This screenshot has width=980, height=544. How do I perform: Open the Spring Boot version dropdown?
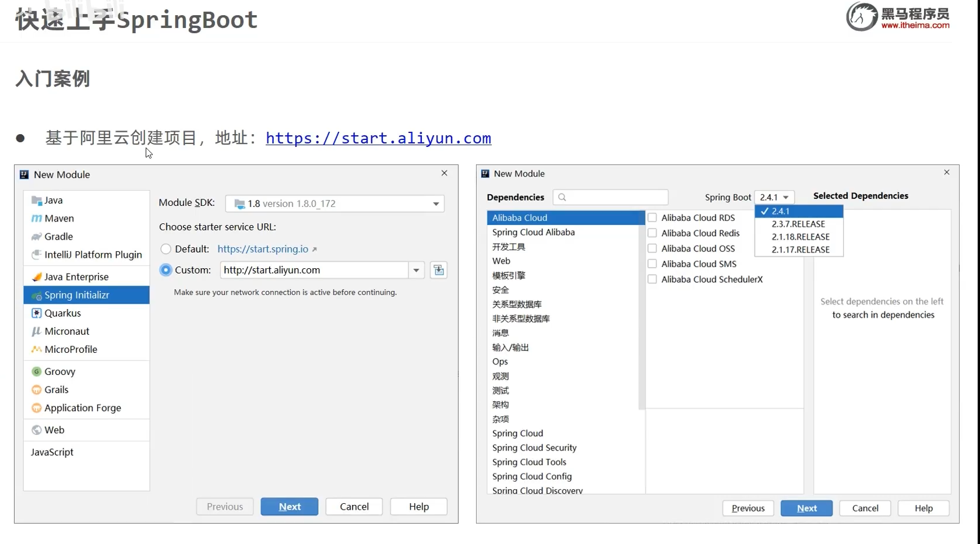pyautogui.click(x=774, y=197)
